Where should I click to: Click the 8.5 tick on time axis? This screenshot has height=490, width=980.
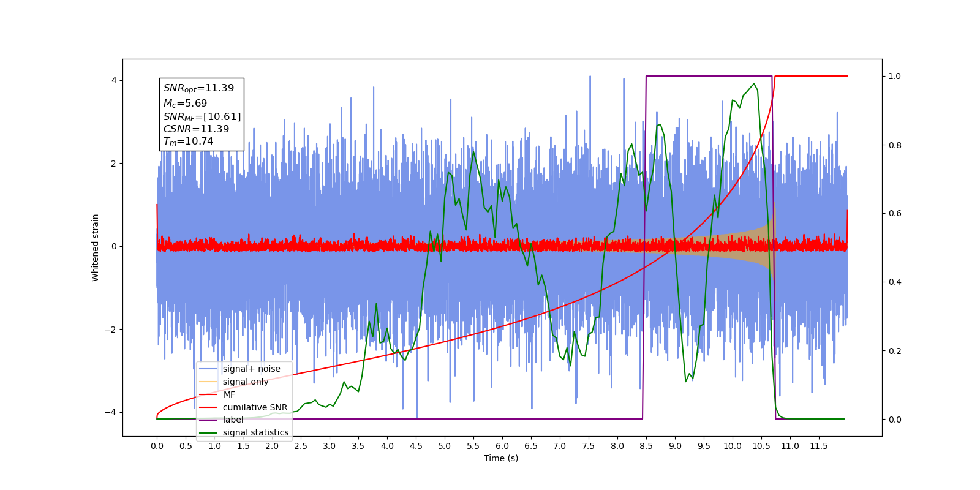(x=646, y=446)
